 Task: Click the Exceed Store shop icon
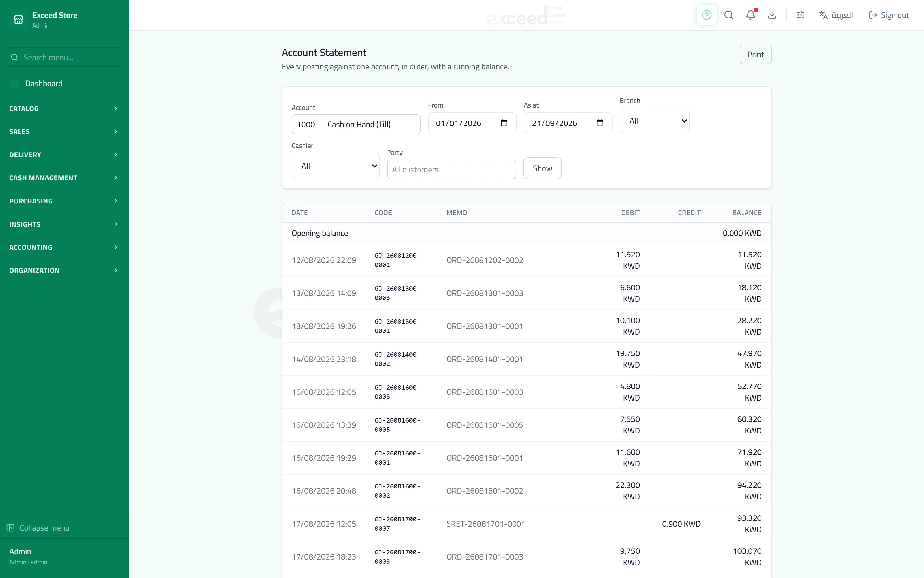(18, 19)
